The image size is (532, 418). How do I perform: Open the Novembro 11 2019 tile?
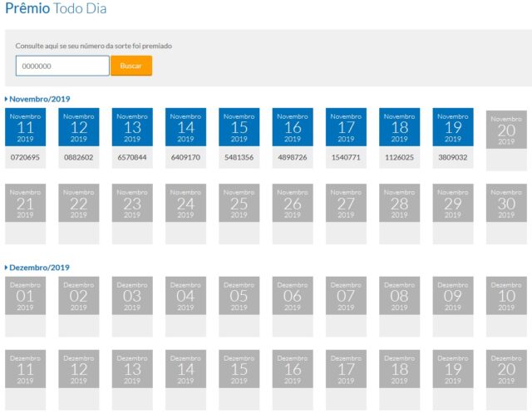click(x=26, y=128)
